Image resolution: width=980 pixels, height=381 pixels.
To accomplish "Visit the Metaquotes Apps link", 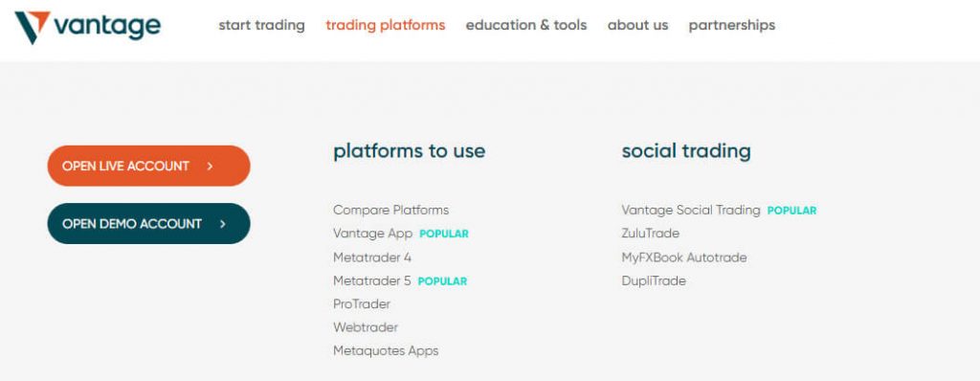I will point(386,351).
